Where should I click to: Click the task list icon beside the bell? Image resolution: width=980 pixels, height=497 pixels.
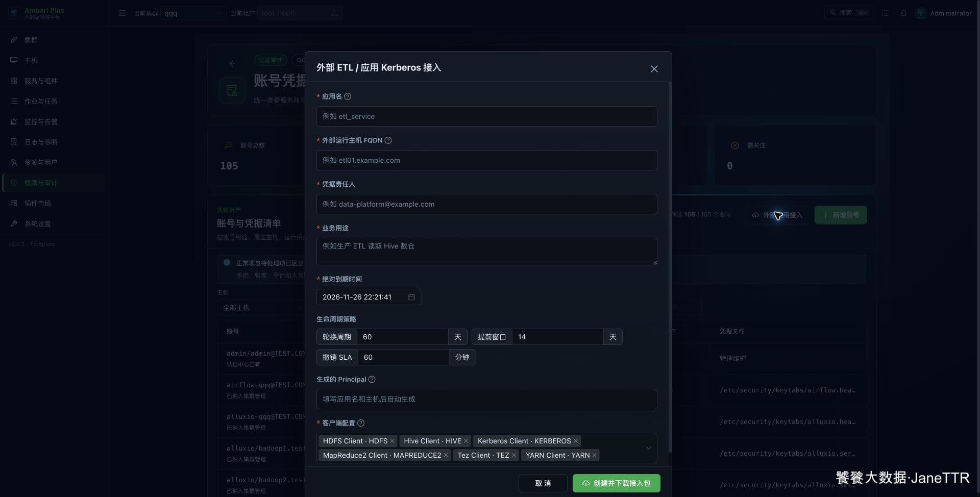click(x=886, y=13)
